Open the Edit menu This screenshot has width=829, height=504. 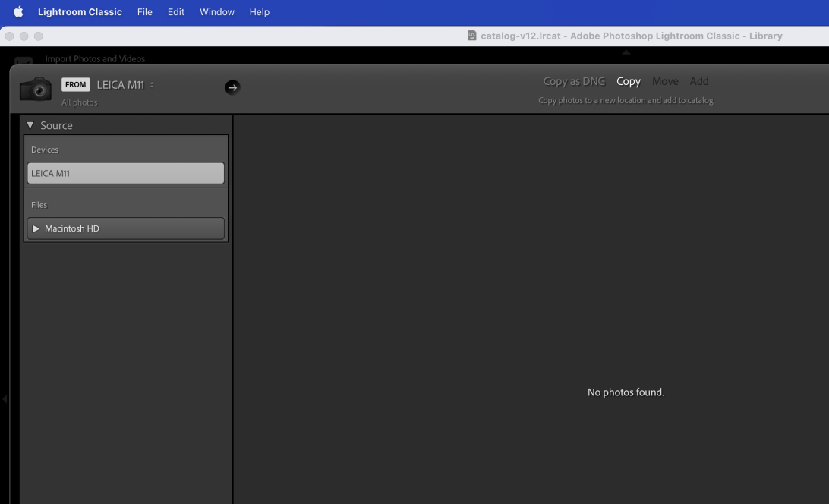(176, 12)
